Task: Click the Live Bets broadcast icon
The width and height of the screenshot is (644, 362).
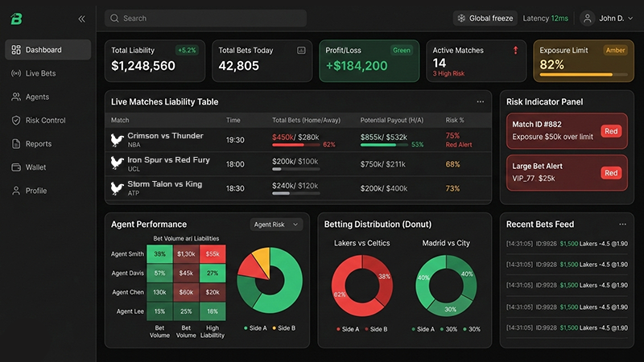Action: pyautogui.click(x=16, y=73)
